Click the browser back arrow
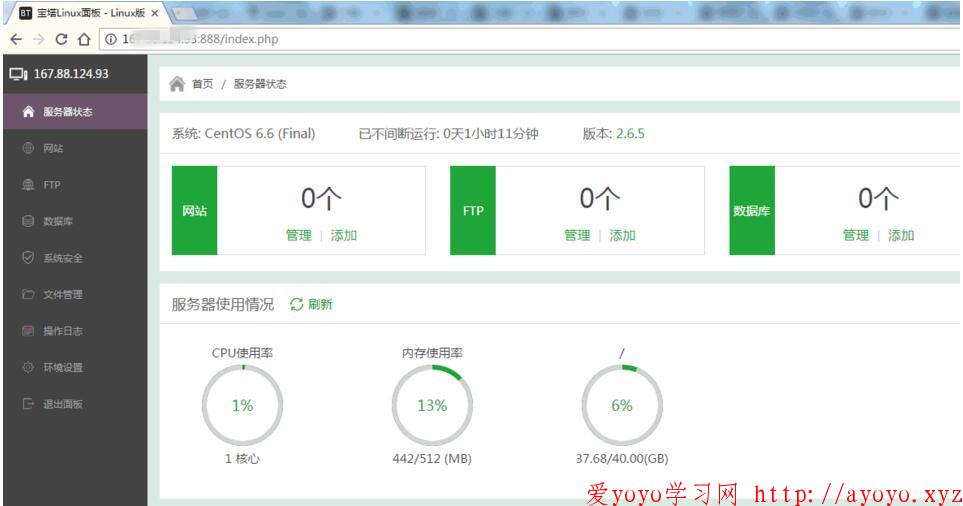963x506 pixels. [x=16, y=39]
